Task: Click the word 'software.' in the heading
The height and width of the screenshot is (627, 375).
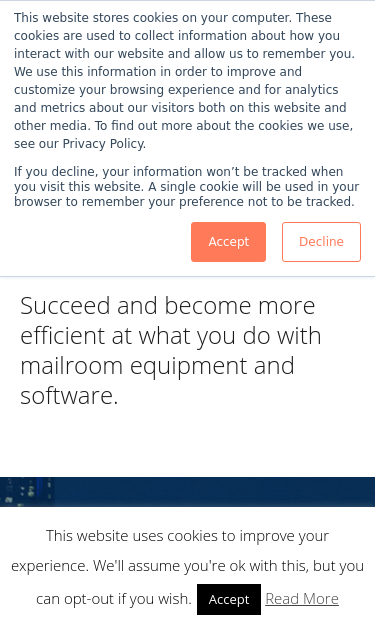Action: [69, 395]
